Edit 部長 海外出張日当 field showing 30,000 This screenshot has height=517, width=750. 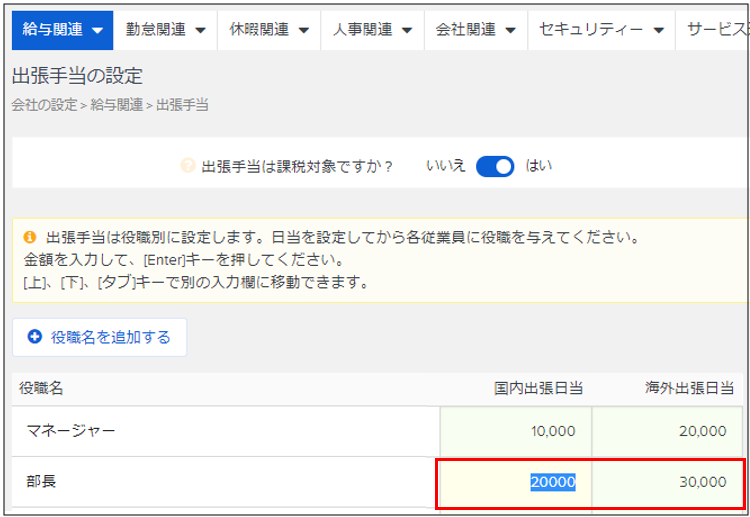(x=668, y=482)
